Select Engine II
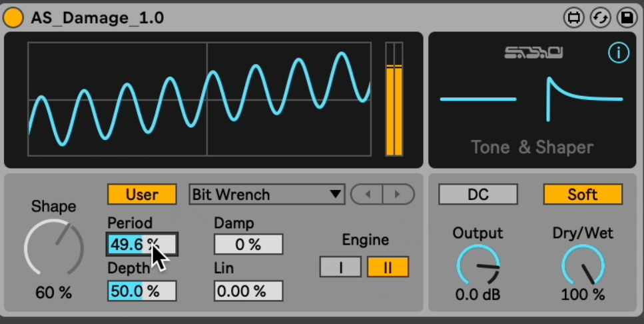 click(x=388, y=267)
